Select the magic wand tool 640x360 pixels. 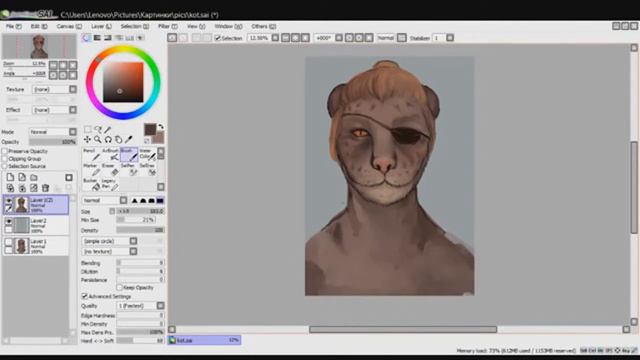pos(108,129)
